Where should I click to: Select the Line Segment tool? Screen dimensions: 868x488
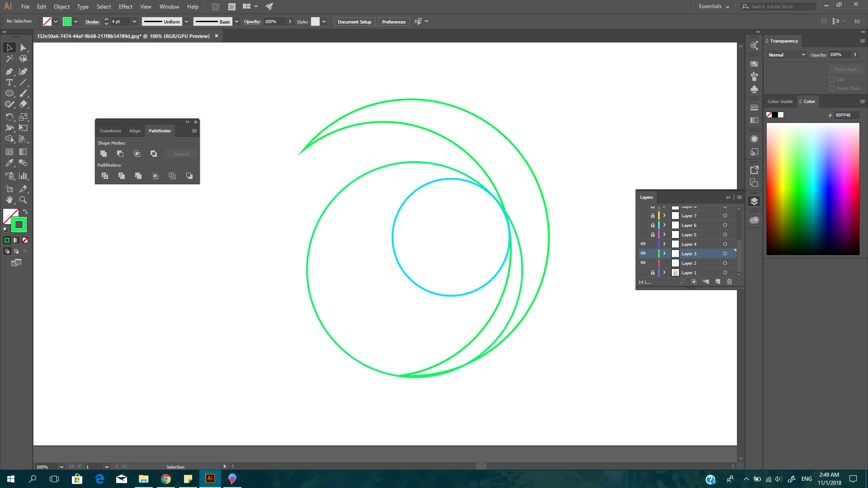(23, 82)
